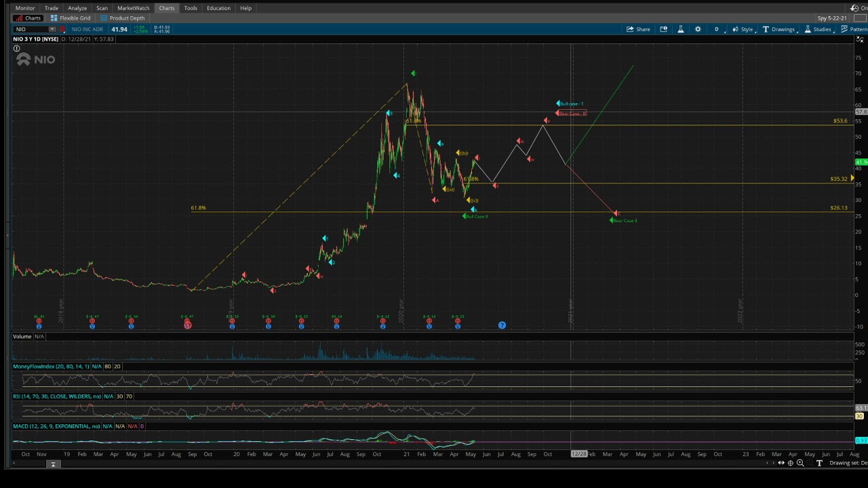This screenshot has height=488, width=868.
Task: Click the $26.13 price level label
Action: [839, 207]
